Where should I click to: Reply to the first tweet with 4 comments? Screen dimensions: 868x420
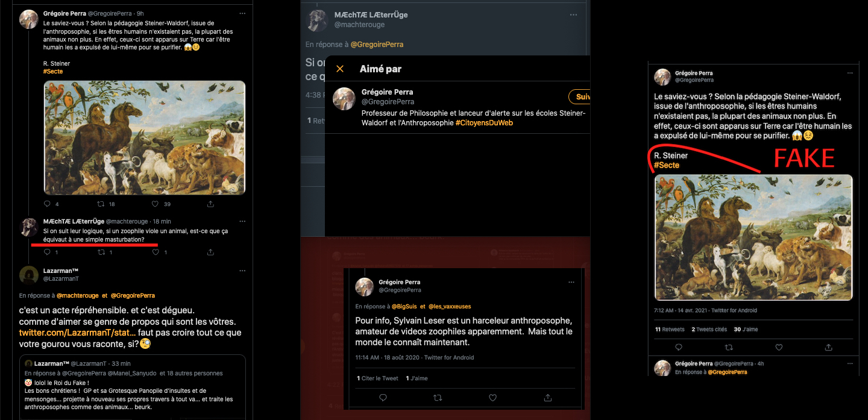coord(48,204)
